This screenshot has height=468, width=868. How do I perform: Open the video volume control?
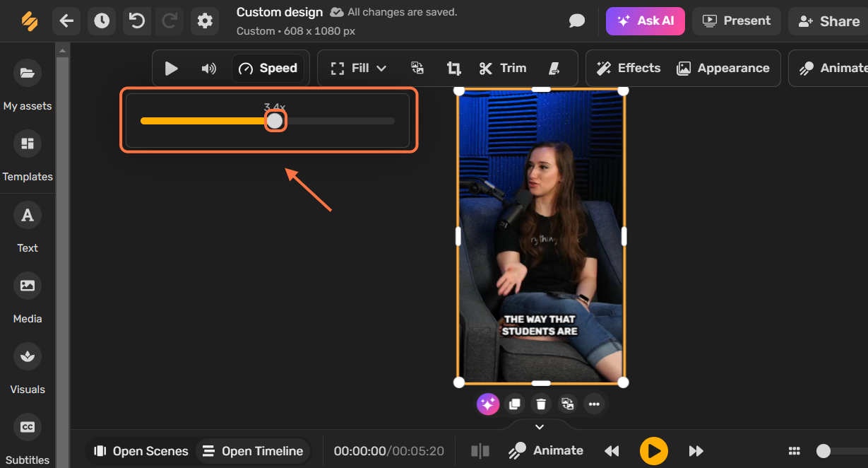208,69
